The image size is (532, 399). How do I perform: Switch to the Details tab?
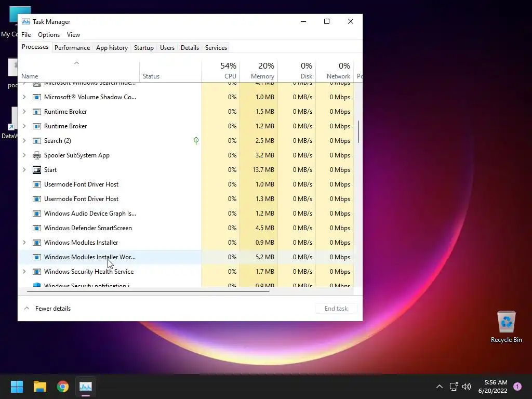tap(190, 48)
